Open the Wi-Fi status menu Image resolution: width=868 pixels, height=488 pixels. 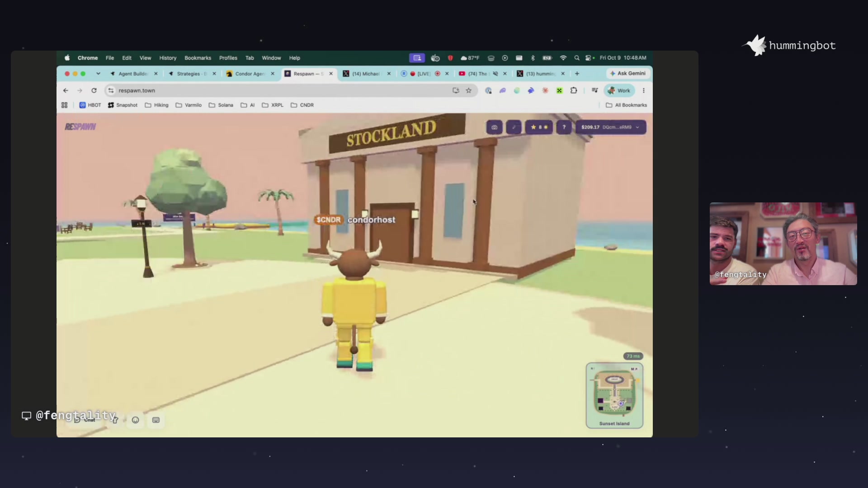563,58
